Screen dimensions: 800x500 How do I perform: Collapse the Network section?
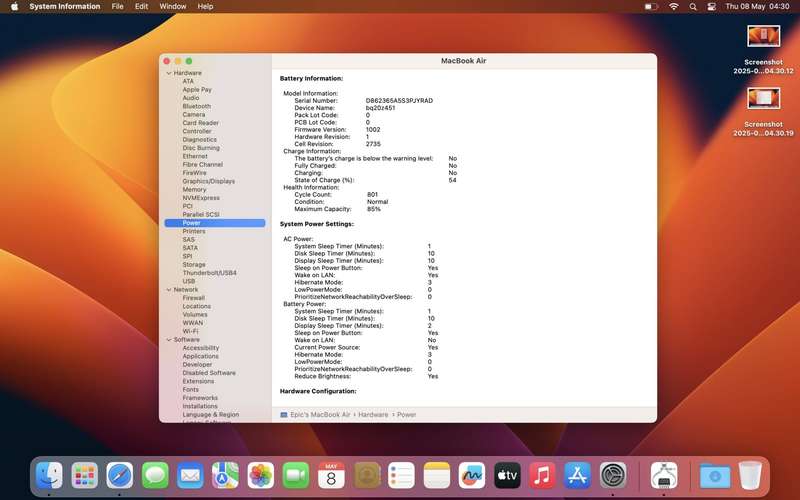[x=169, y=289]
